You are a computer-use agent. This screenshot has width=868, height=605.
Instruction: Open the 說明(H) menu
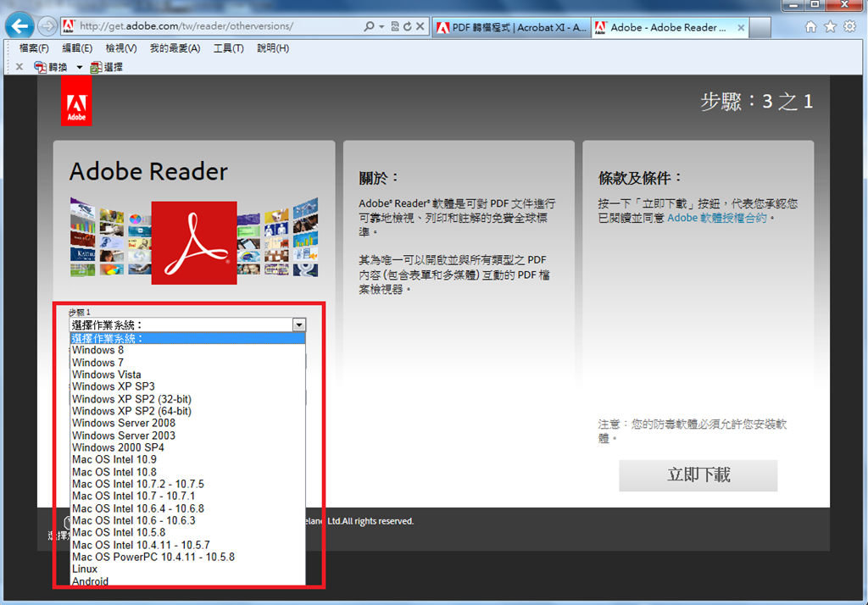(273, 48)
